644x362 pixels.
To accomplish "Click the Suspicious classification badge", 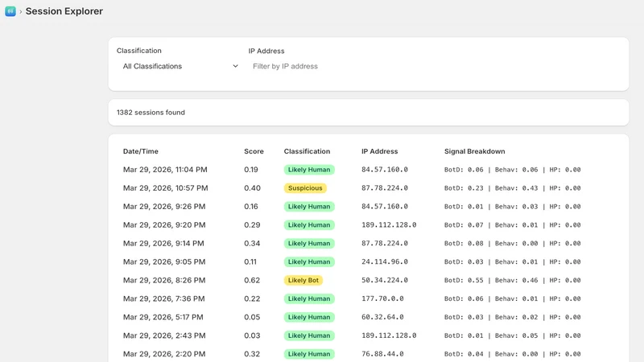I will 305,188.
